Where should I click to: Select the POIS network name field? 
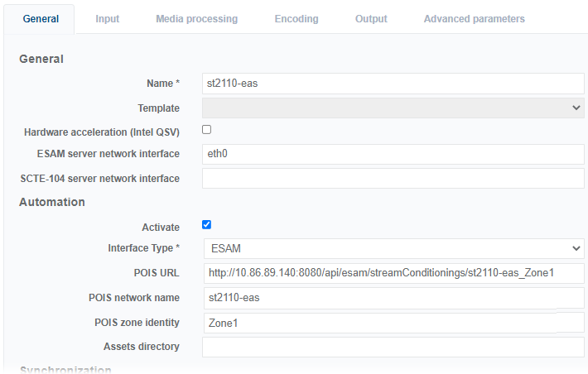pos(393,298)
